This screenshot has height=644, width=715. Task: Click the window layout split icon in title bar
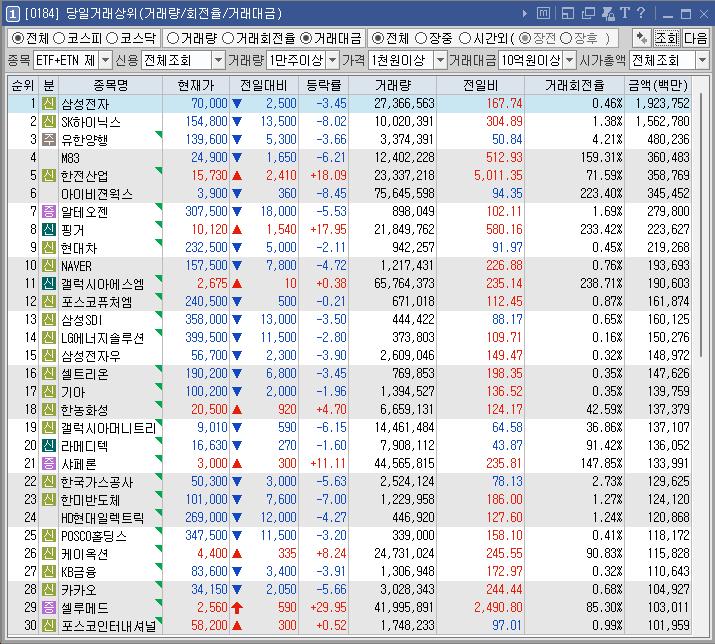(568, 14)
